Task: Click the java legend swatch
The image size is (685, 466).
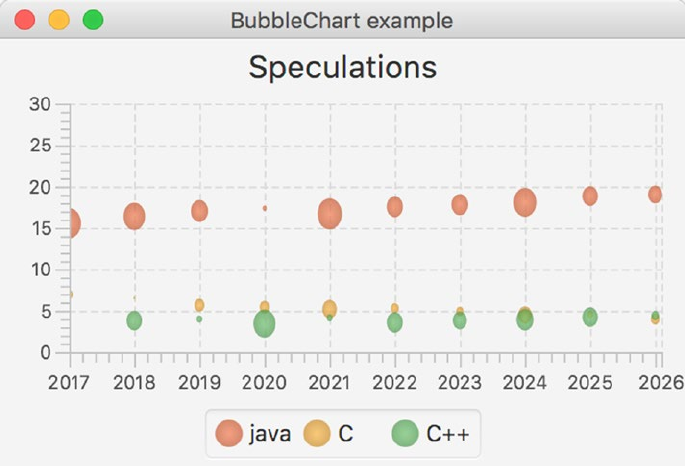Action: pyautogui.click(x=229, y=433)
